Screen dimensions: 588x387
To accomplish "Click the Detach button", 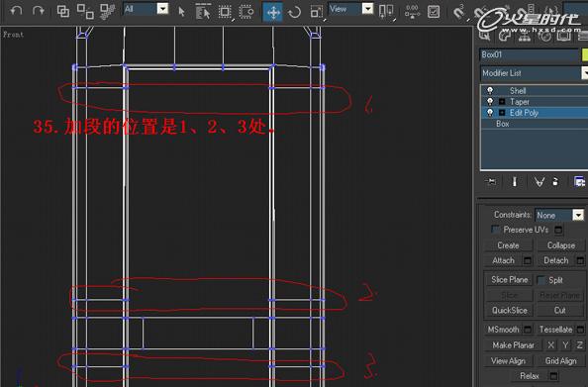I will (556, 260).
